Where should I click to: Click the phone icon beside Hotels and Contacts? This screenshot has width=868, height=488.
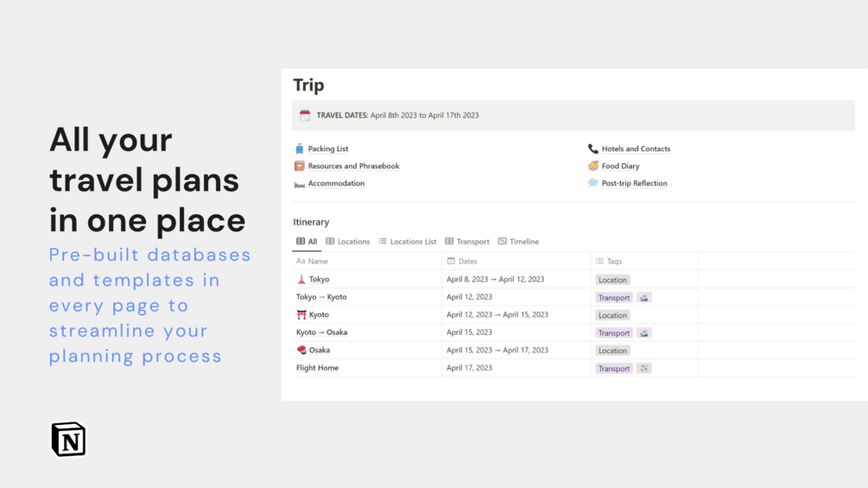593,149
